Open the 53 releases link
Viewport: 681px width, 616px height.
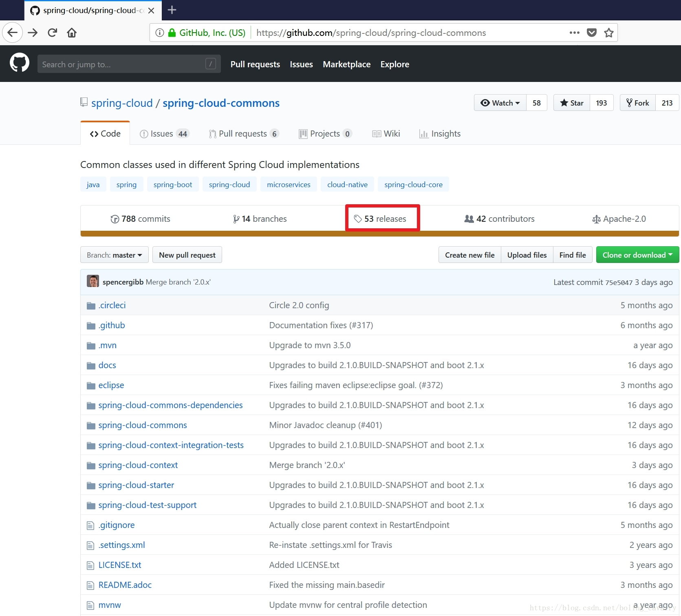click(x=380, y=219)
